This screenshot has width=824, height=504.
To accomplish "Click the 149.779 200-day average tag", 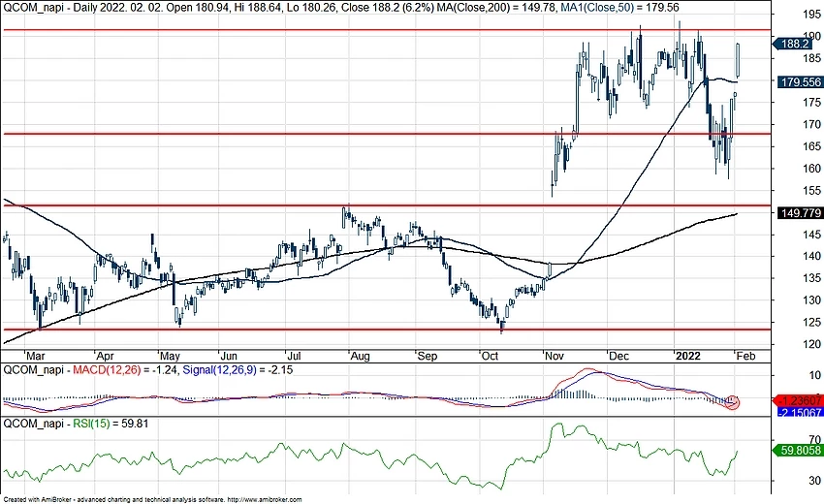I will [799, 213].
